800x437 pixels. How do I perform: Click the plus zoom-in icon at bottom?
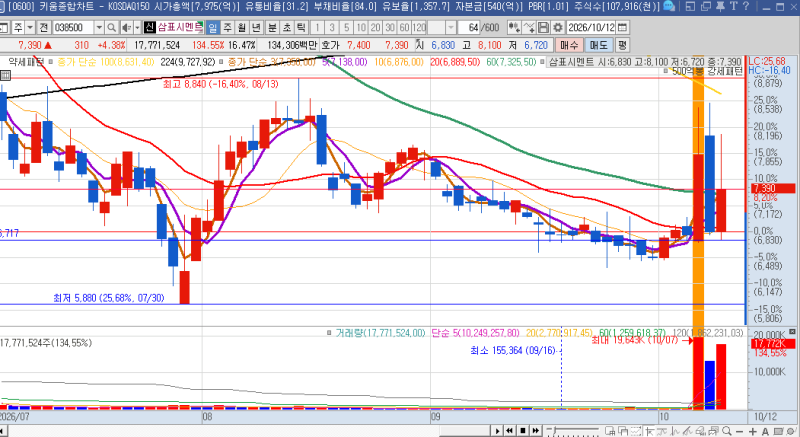tap(753, 431)
